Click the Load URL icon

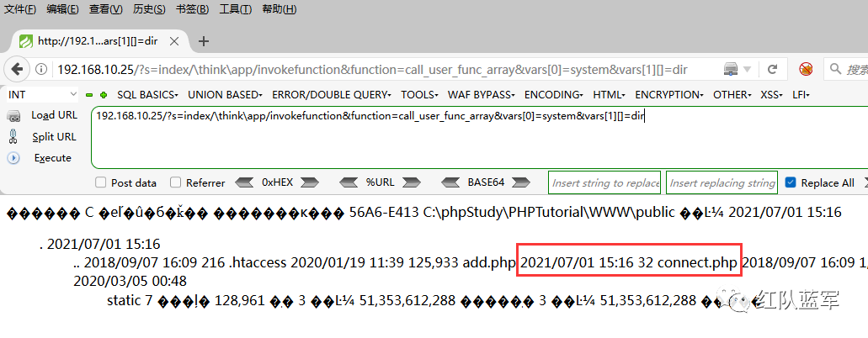[13, 116]
